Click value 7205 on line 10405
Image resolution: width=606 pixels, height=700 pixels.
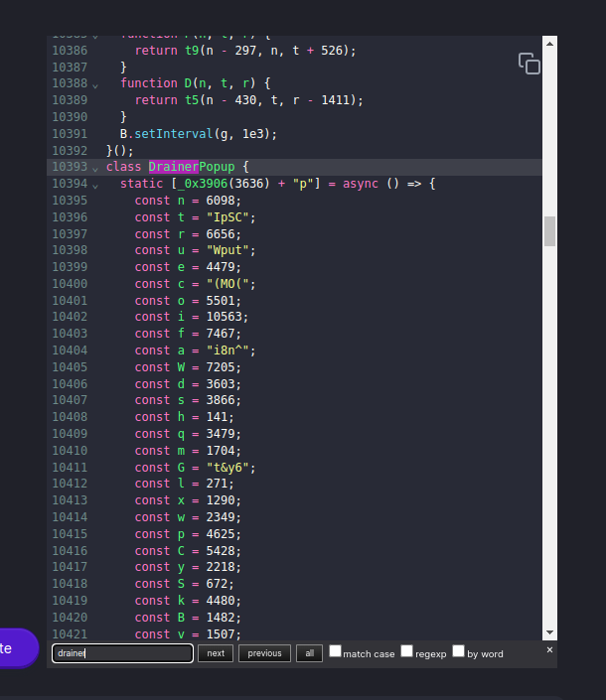tap(221, 367)
